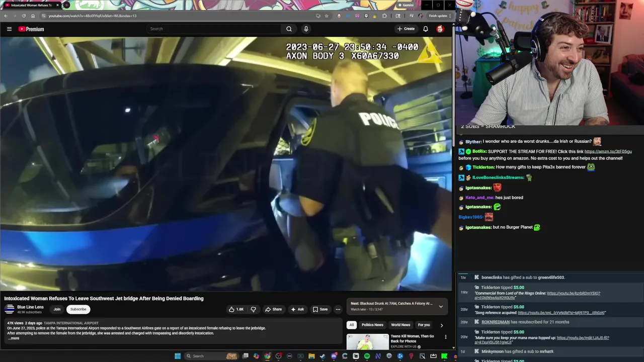The width and height of the screenshot is (644, 362).
Task: Open options for Teens Kill Woman video
Action: click(445, 337)
